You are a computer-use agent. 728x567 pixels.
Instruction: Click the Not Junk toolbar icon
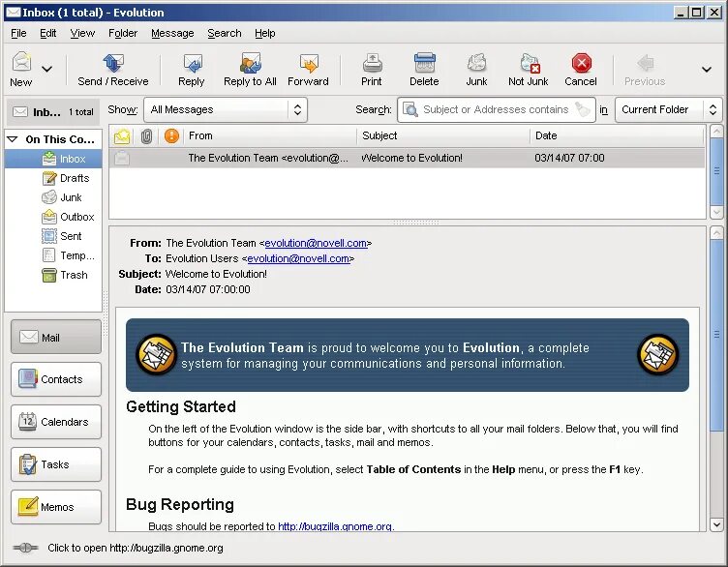530,64
